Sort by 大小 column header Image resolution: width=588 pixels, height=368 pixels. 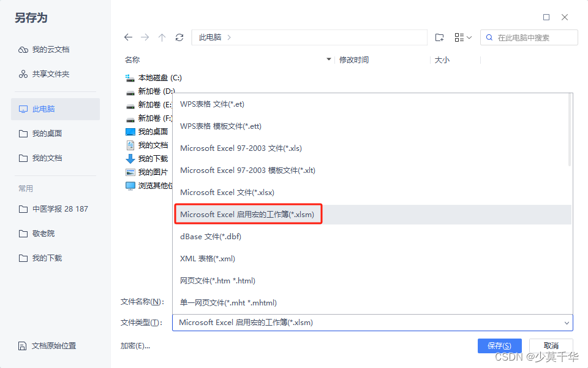pos(442,59)
